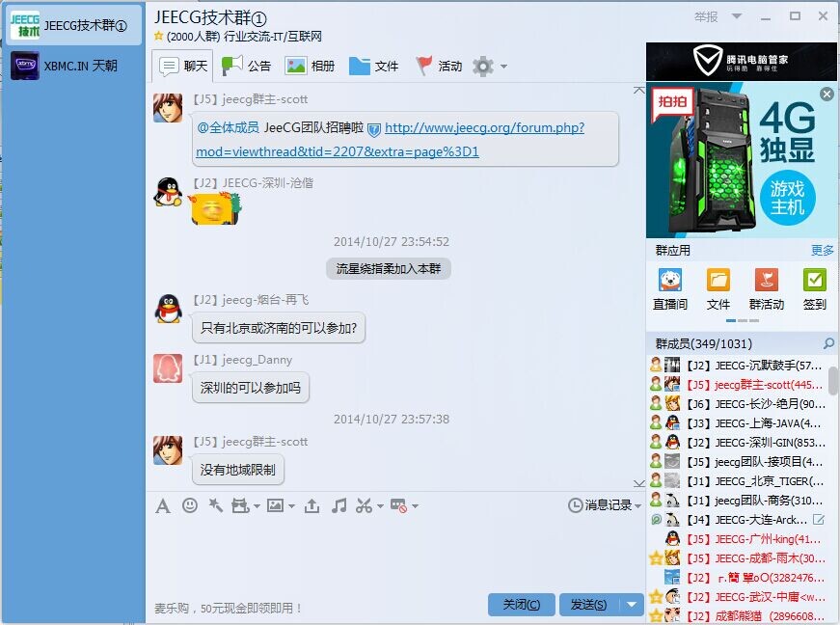
Task: Click the chat scroll-up arrow
Action: click(638, 90)
